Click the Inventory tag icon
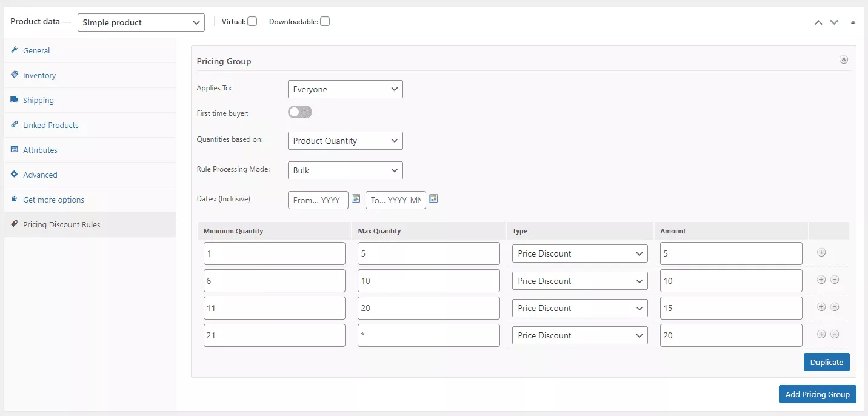Image resolution: width=868 pixels, height=416 pixels. pyautogui.click(x=15, y=75)
